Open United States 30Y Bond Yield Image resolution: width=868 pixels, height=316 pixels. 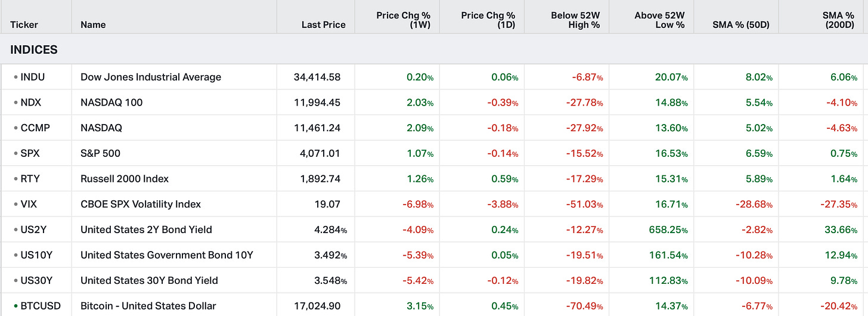[149, 280]
